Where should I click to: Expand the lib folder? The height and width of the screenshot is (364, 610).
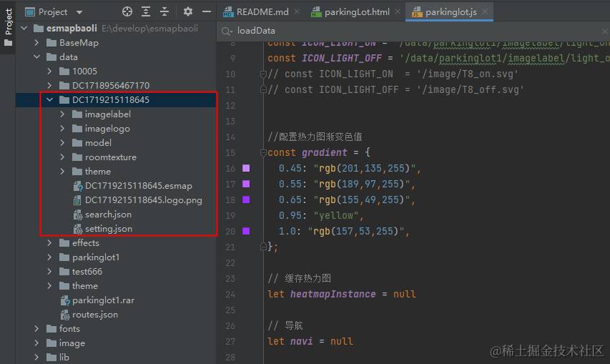pos(36,358)
